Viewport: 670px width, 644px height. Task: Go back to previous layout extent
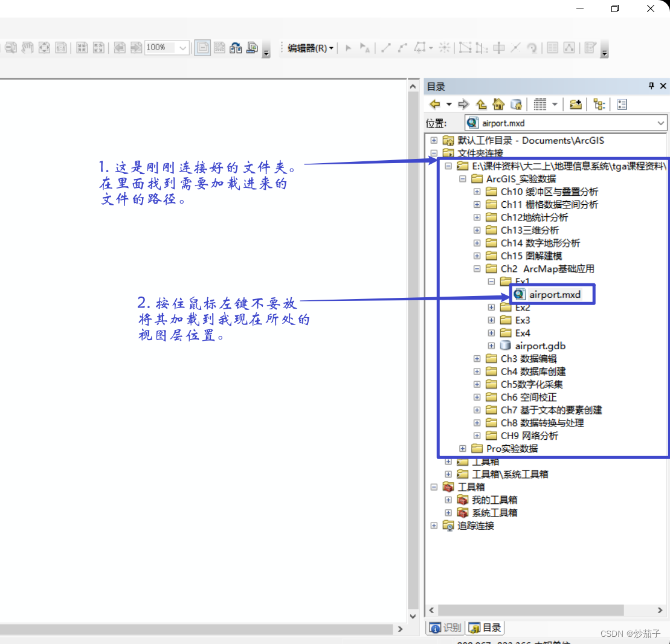click(x=120, y=48)
